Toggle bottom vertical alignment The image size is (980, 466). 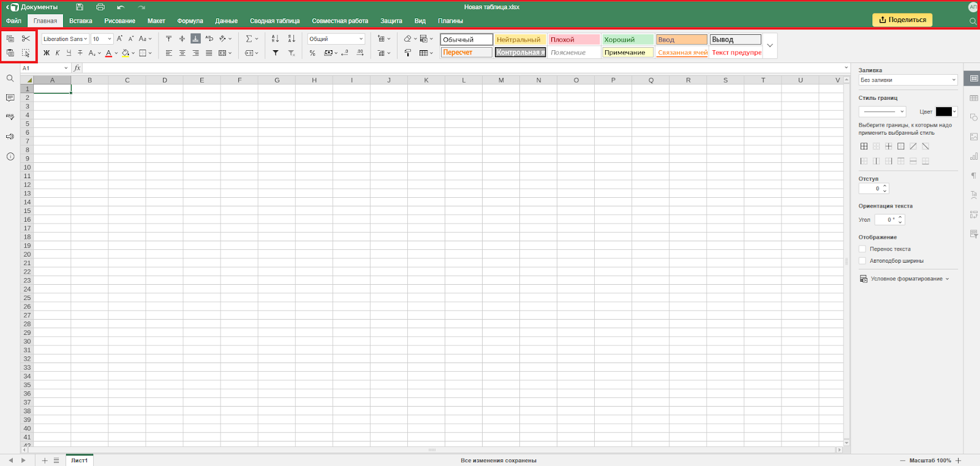click(x=195, y=39)
